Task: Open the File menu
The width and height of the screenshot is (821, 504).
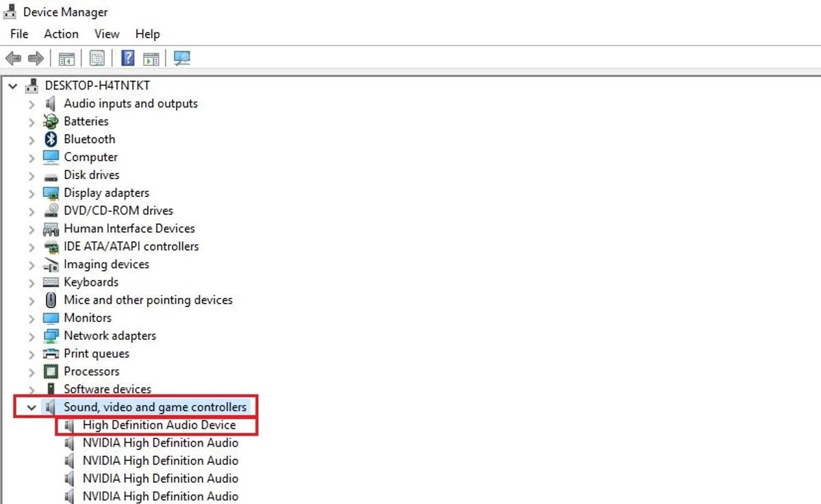Action: [x=19, y=34]
